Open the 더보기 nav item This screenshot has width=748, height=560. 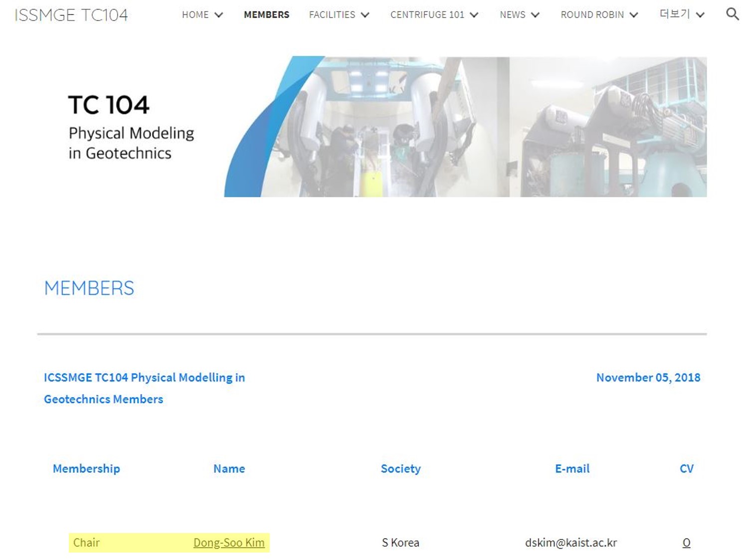pos(675,14)
